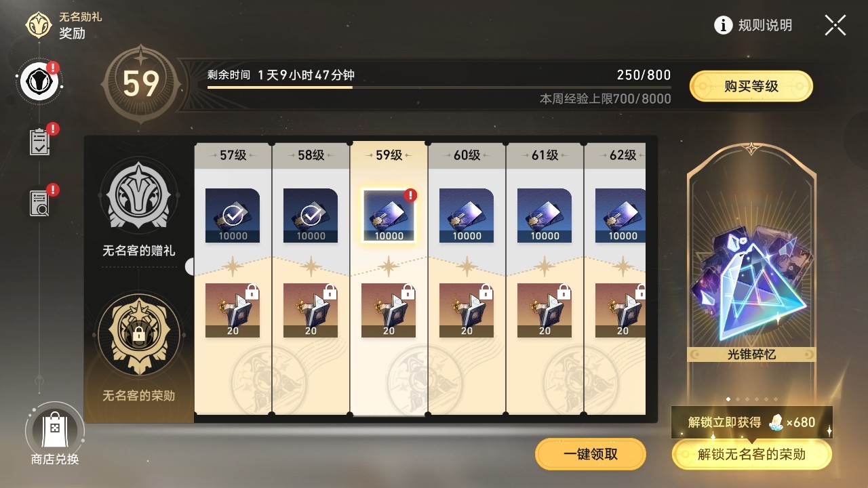Screen dimensions: 868x488
Task: Open the 光锥碎忆 preview card
Action: [x=751, y=271]
